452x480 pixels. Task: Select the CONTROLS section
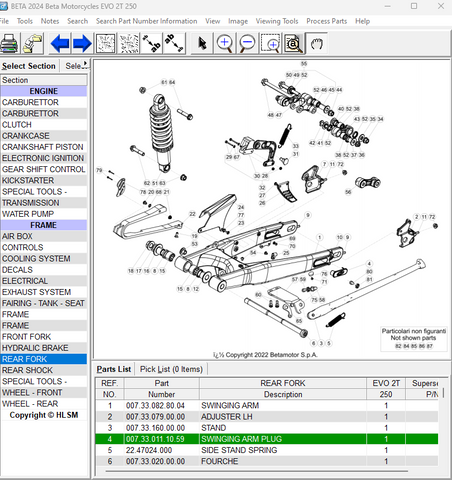click(x=43, y=247)
